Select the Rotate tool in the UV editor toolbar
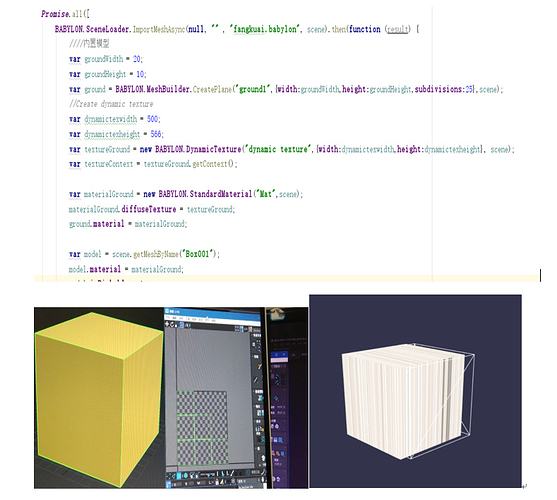Image resolution: width=557 pixels, height=500 pixels. 172,324
